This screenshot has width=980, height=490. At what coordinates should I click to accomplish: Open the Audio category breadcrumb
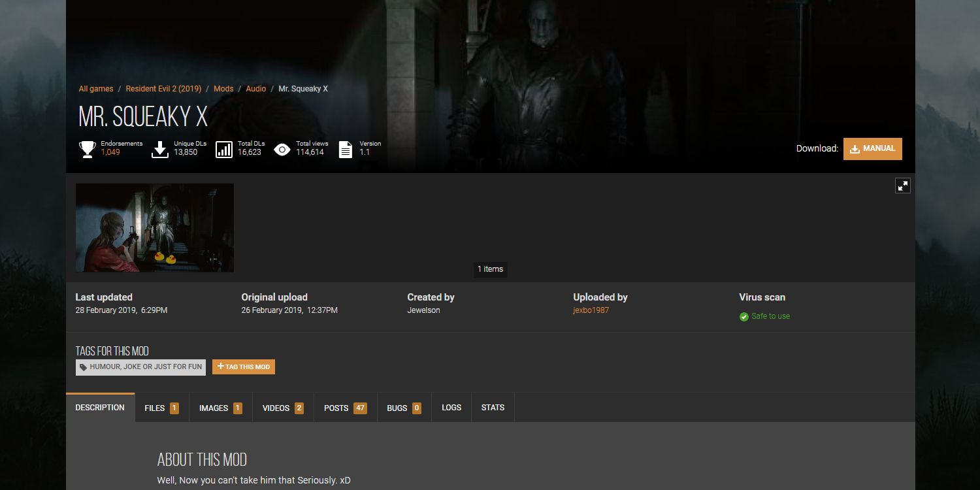[256, 89]
